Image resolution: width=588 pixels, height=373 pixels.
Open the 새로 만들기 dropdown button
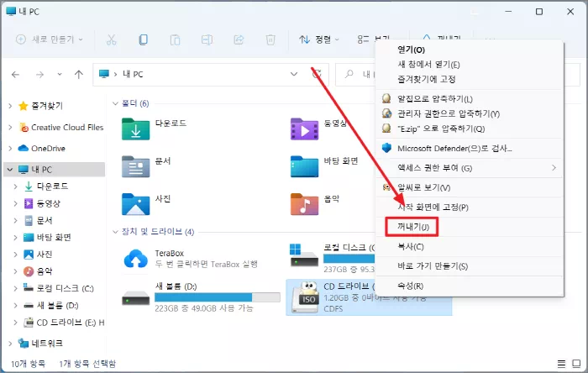(49, 39)
